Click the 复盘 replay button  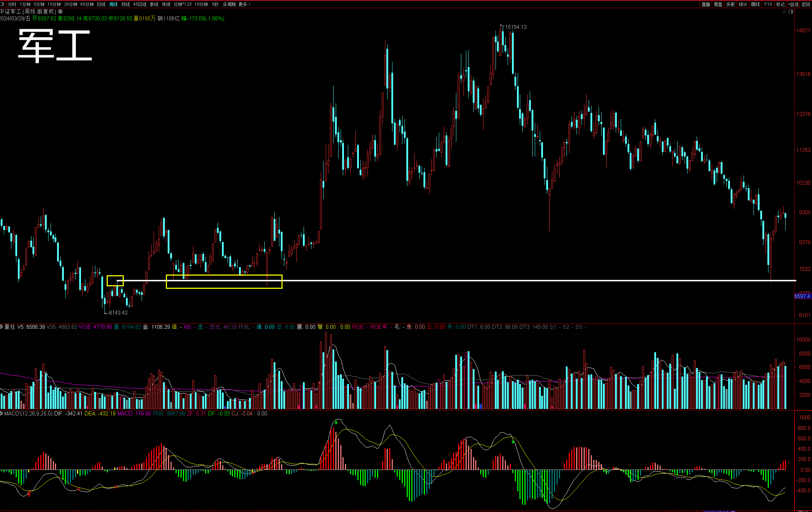pyautogui.click(x=718, y=4)
